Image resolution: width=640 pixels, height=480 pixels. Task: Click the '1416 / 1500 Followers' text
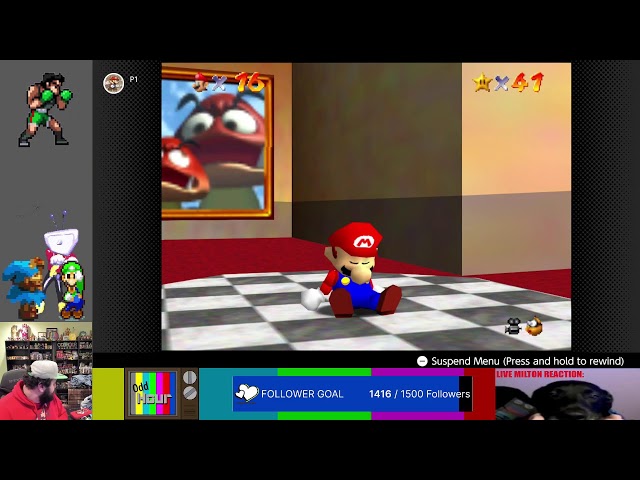pos(419,394)
